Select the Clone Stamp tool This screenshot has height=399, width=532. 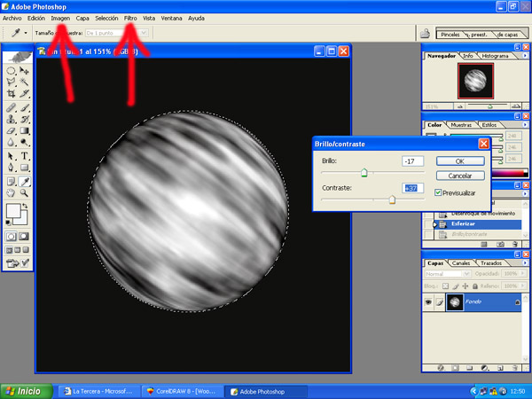point(11,120)
